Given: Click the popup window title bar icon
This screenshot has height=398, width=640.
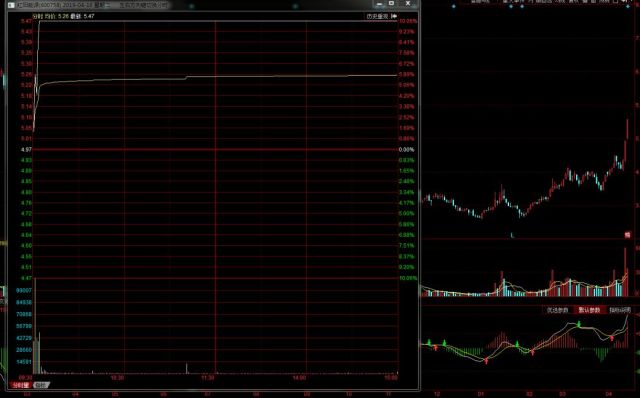Looking at the screenshot, I should tap(11, 5).
